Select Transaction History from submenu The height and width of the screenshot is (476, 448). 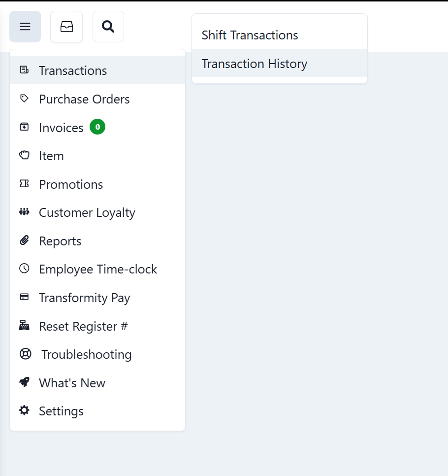(x=254, y=64)
